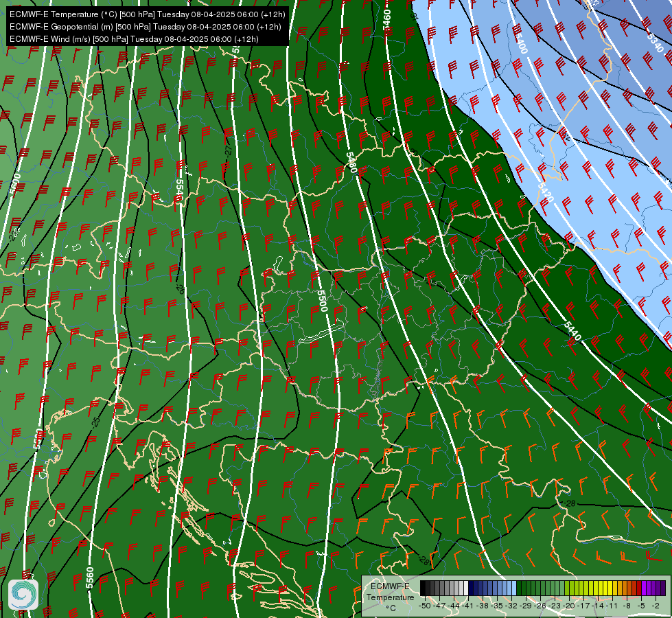Click the swirl logo icon
This screenshot has height=618, width=672.
(x=23, y=594)
